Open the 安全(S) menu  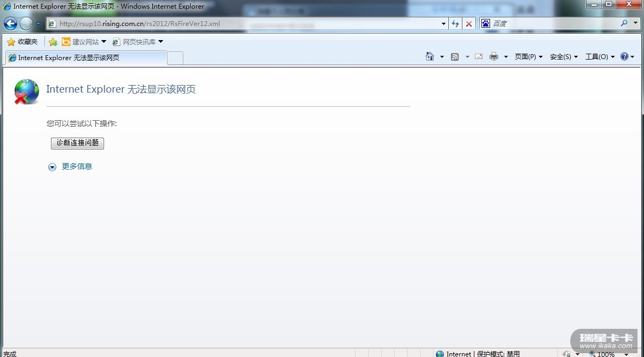point(564,57)
